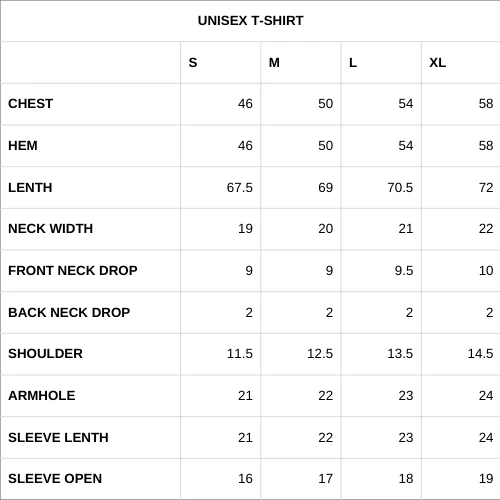
Task: Select the 67.5 length cell for S
Action: 221,188
